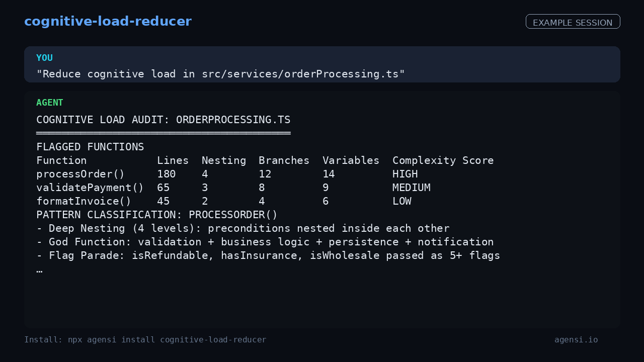Click the Flag Parade bullet line

click(x=268, y=255)
